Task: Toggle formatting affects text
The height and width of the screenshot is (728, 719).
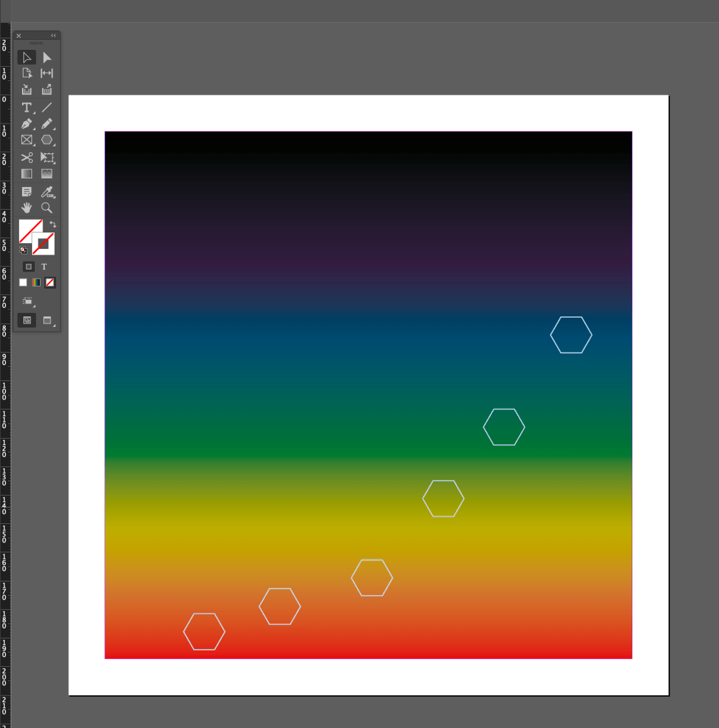Action: click(x=44, y=267)
